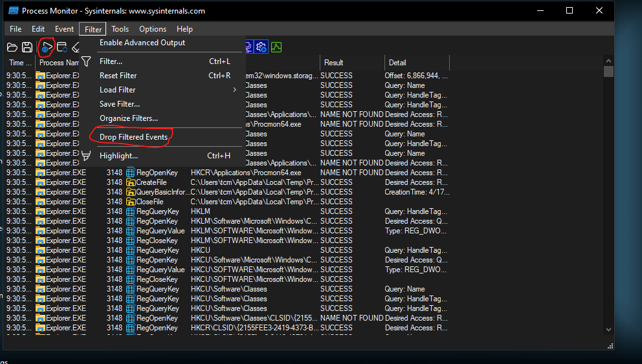Click the Detail column header
The image size is (642, 364).
tap(417, 63)
